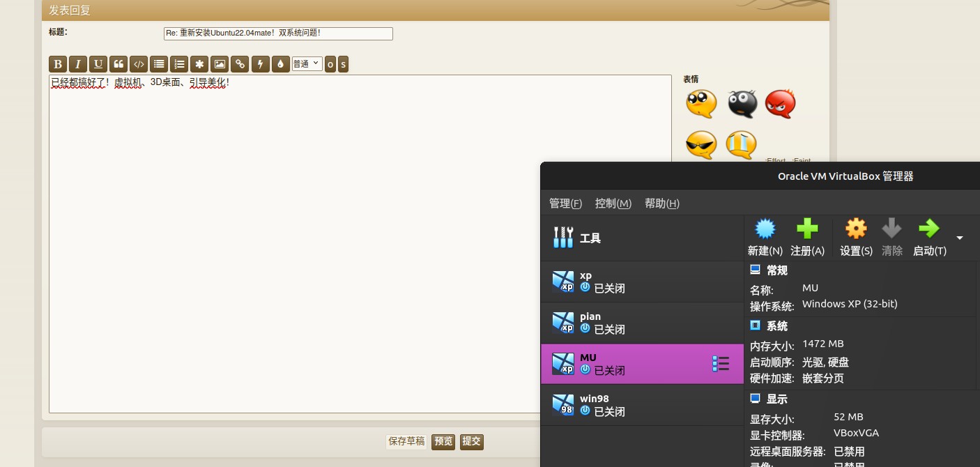This screenshot has width=980, height=467.
Task: Click the VBoxVGA graphics controller value
Action: [856, 433]
